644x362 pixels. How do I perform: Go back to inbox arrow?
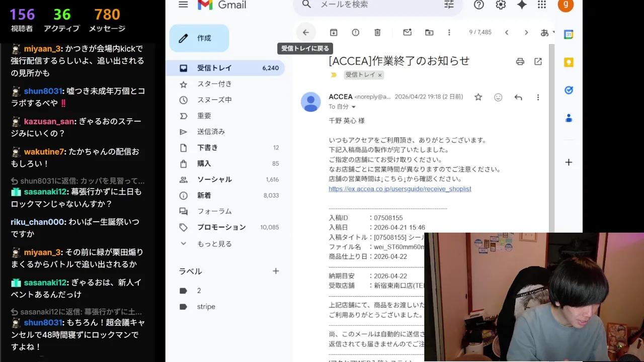pos(305,32)
